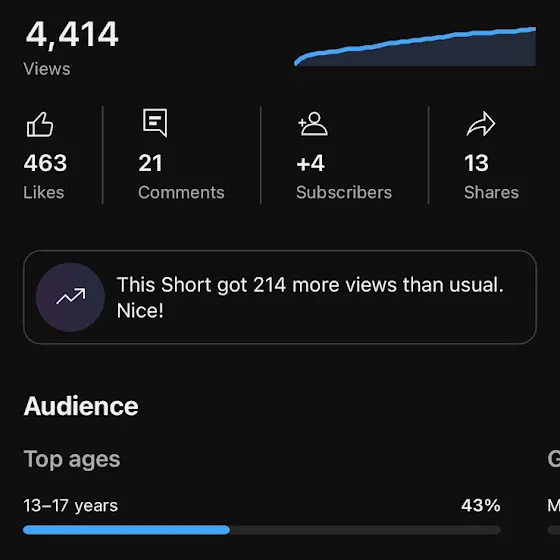Tap the trending-up circle icon
Viewport: 560px width, 560px height.
70,297
